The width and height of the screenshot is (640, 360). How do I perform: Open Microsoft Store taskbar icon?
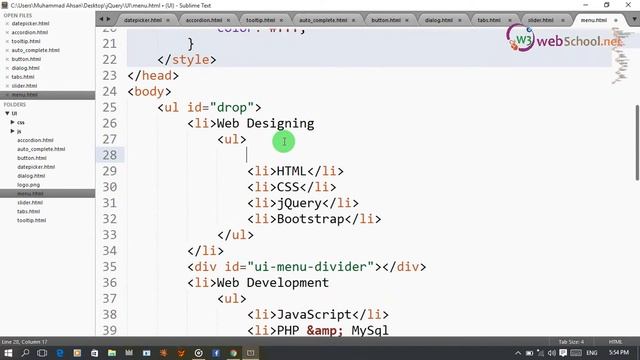pyautogui.click(x=94, y=353)
